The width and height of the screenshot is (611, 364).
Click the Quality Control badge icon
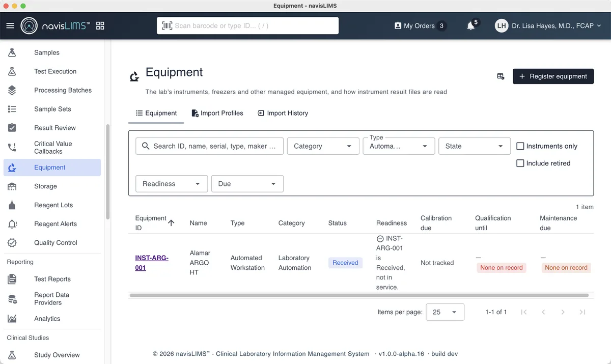tap(12, 243)
